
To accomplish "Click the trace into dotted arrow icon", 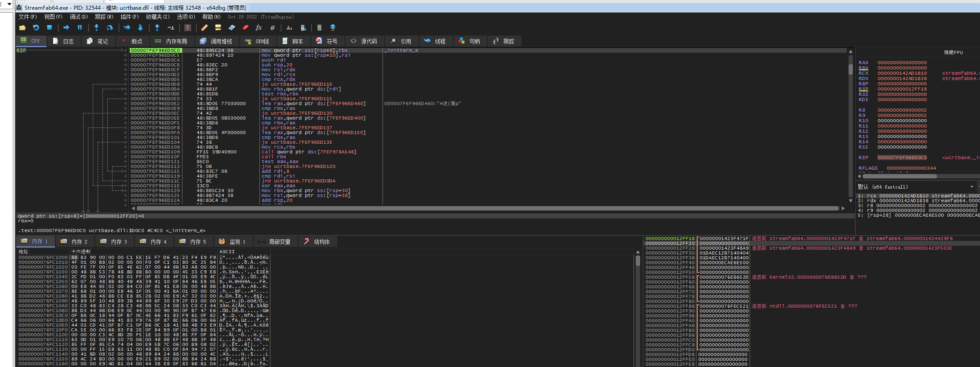I will click(x=127, y=28).
